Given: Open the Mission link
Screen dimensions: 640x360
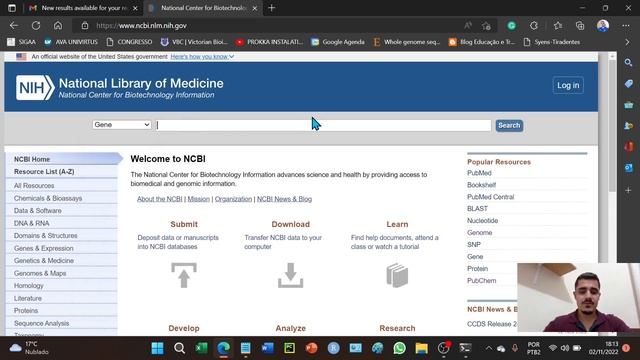Looking at the screenshot, I should (198, 199).
